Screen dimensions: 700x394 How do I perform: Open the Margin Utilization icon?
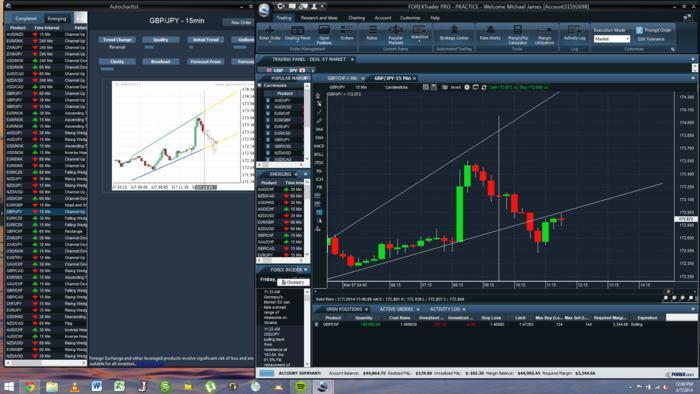coord(544,35)
